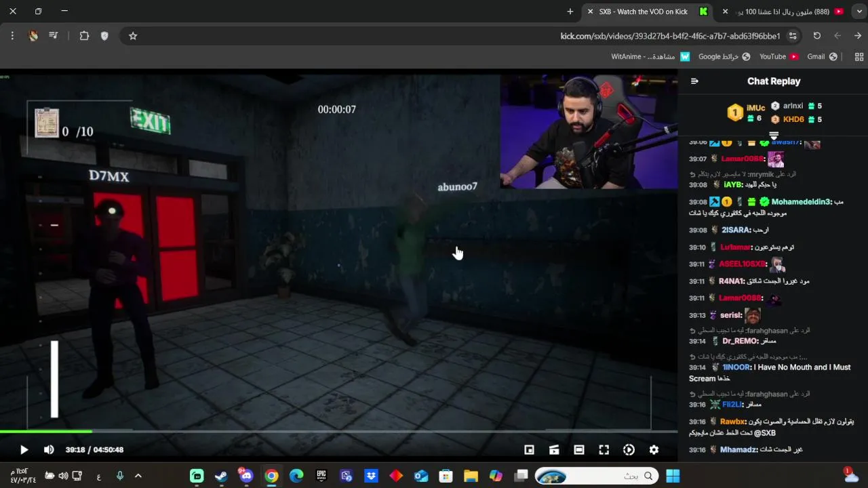Click leaderboard user arlnxi
This screenshot has width=868, height=488.
coord(793,106)
